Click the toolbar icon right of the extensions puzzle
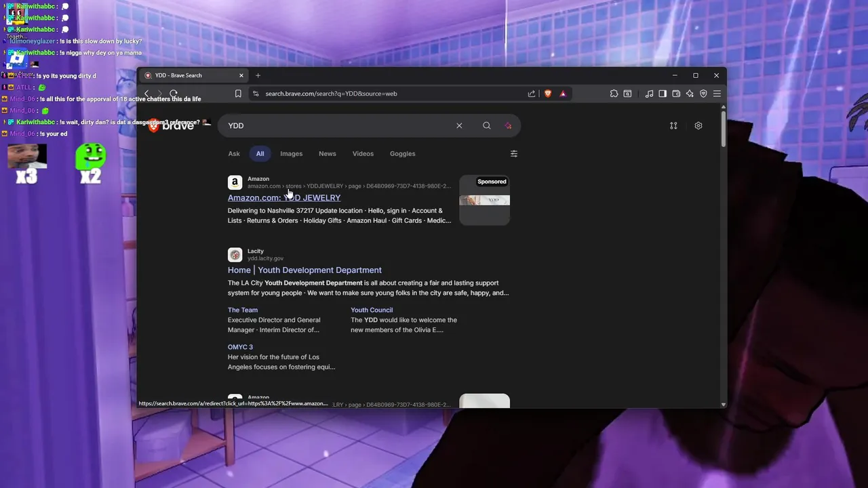 pyautogui.click(x=627, y=94)
